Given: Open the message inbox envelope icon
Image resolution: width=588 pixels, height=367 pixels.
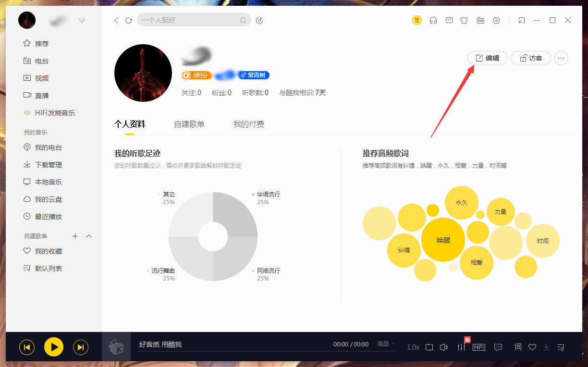Looking at the screenshot, I should 449,20.
